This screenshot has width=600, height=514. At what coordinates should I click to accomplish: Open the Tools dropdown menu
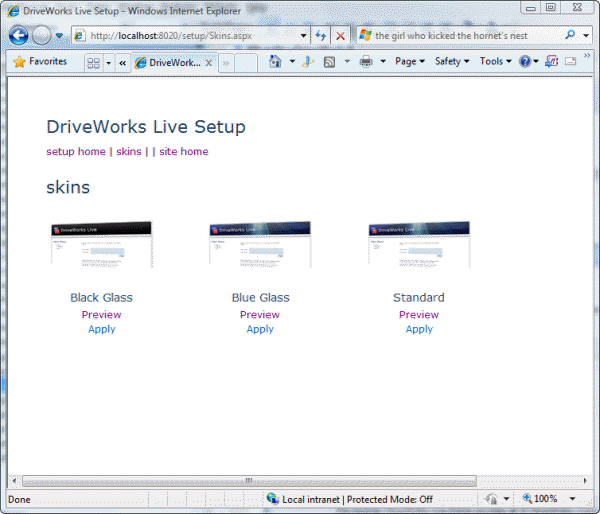click(495, 62)
